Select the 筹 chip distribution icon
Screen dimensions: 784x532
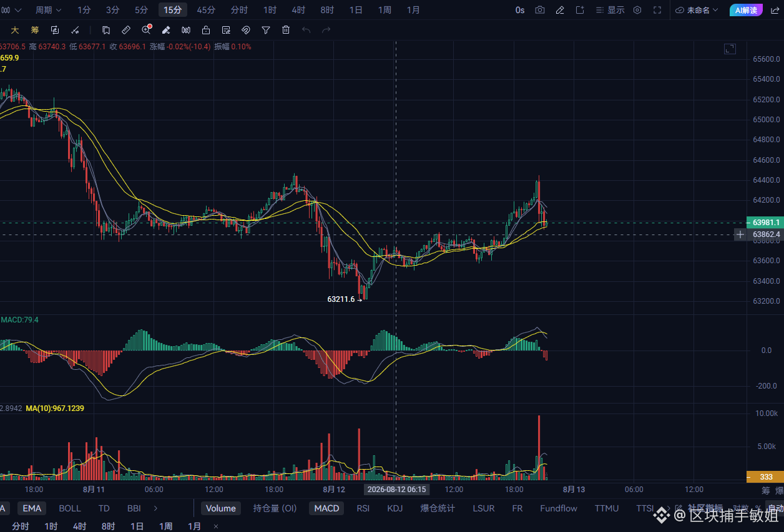[35, 30]
